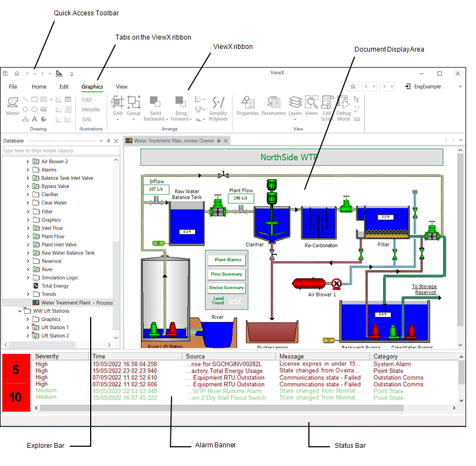This screenshot has width=476, height=466.
Task: Click the Properties icon
Action: [x=247, y=104]
